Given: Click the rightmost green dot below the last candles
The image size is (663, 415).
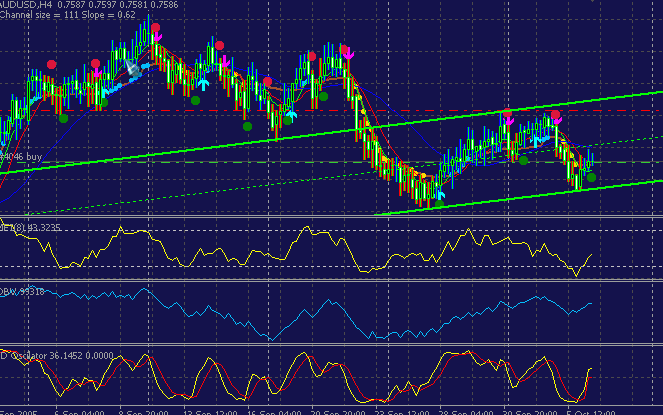Looking at the screenshot, I should click(x=591, y=178).
